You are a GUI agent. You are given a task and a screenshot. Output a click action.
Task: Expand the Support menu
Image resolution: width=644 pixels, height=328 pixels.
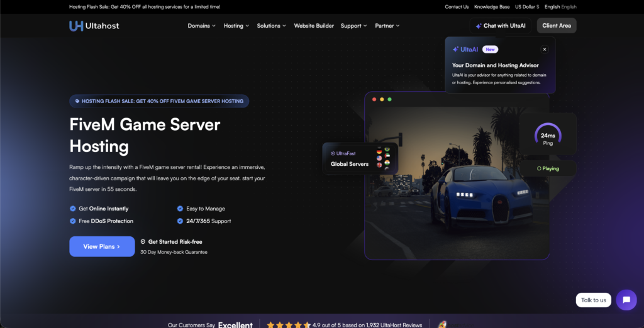(x=353, y=26)
